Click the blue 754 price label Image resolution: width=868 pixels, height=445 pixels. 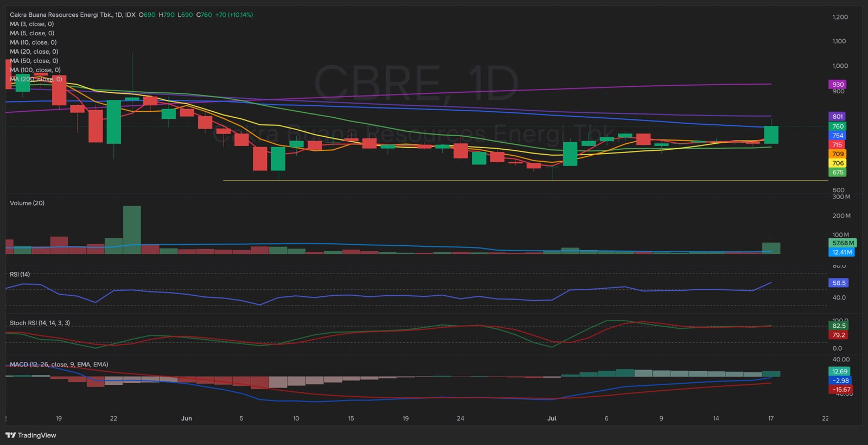coord(838,136)
